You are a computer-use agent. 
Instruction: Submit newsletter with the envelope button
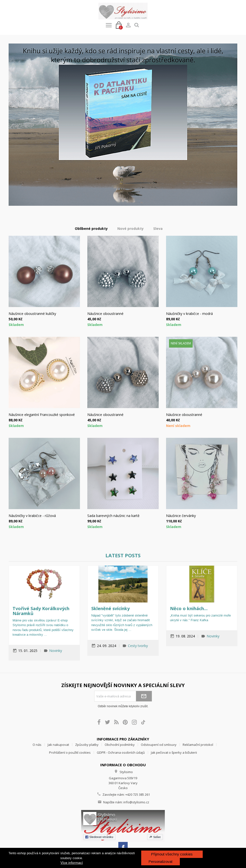[x=144, y=696]
